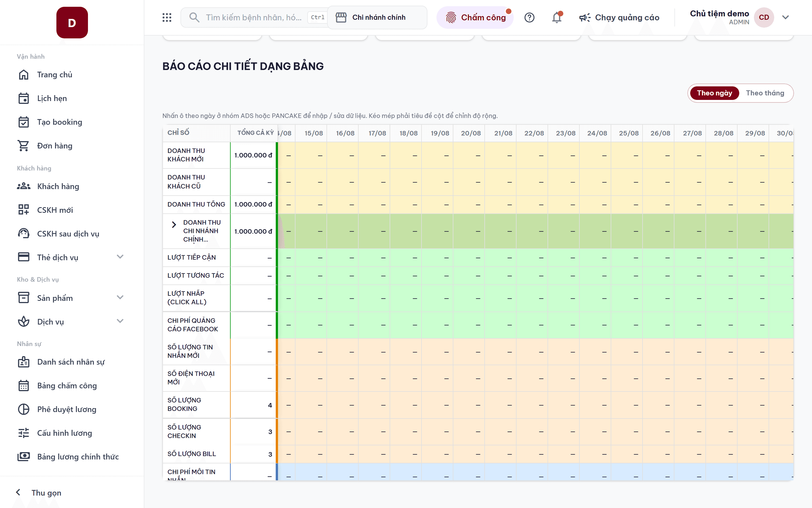The height and width of the screenshot is (508, 812).
Task: Expand Sản phẩm submenu chevron
Action: click(120, 298)
